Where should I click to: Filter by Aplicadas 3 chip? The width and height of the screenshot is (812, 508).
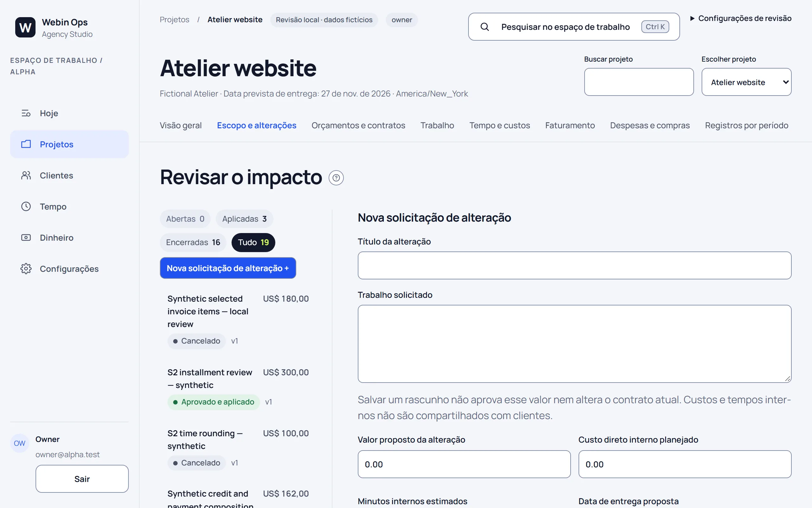pos(244,219)
